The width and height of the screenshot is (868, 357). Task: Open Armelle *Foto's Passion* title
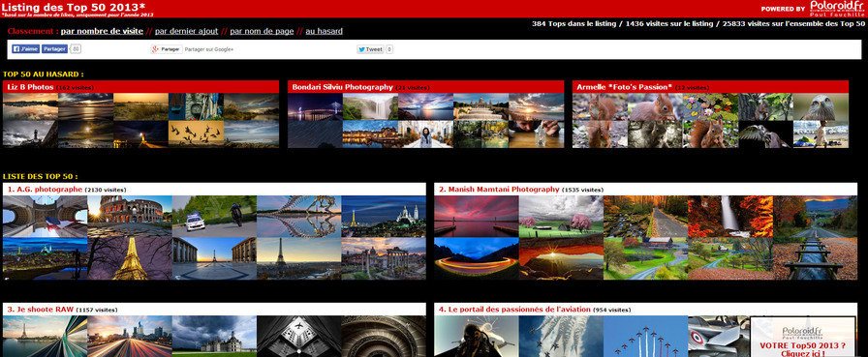625,87
